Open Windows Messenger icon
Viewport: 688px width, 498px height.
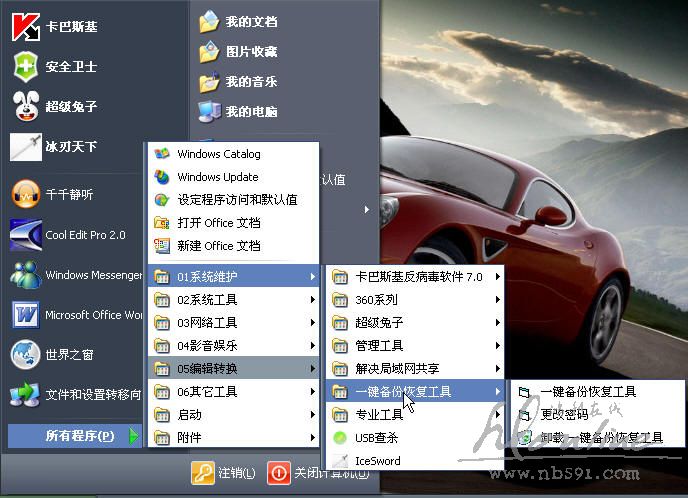pyautogui.click(x=25, y=275)
